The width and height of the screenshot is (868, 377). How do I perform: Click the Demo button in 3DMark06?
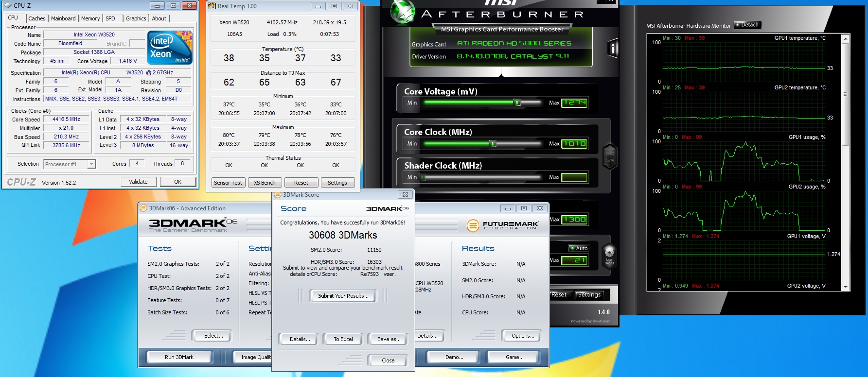pyautogui.click(x=454, y=357)
